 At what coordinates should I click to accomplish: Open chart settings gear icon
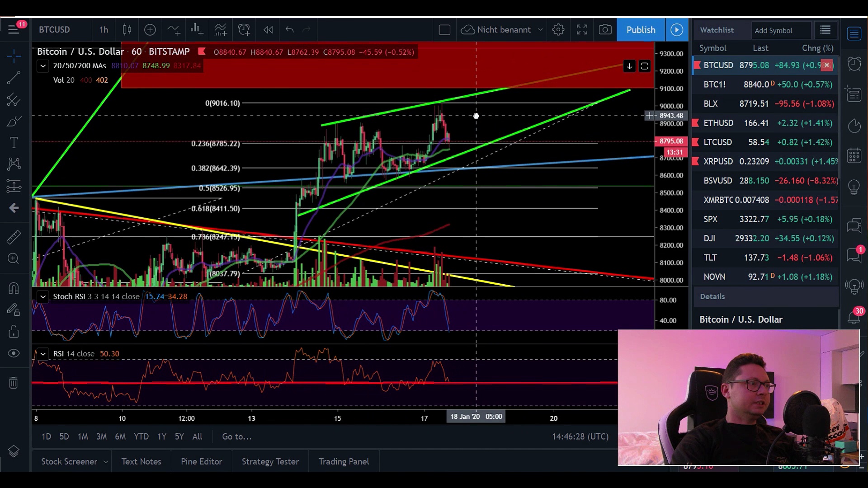(x=558, y=30)
